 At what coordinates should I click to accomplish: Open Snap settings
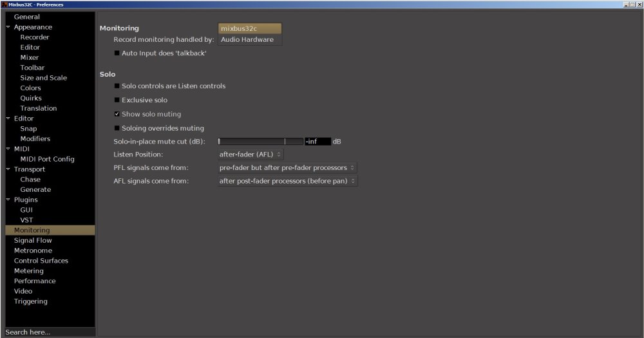tap(28, 129)
